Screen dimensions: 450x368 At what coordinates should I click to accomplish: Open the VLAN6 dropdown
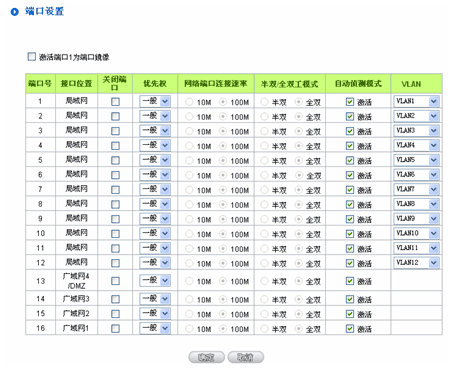(416, 175)
